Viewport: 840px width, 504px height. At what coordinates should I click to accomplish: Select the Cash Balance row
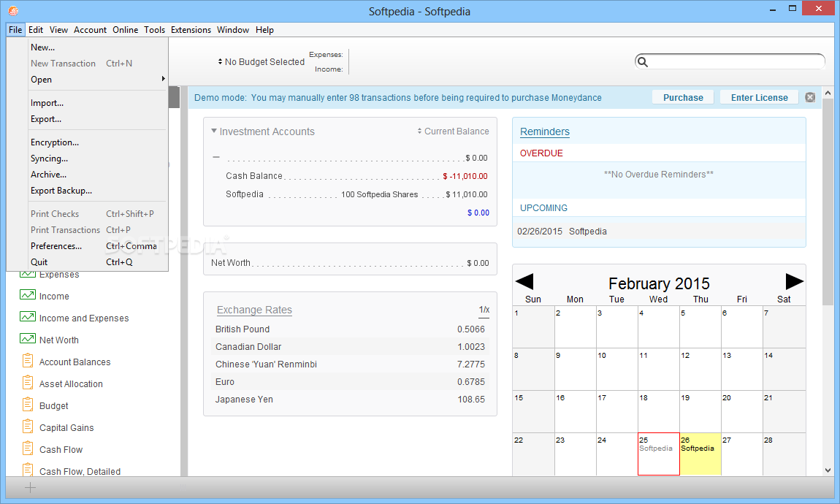(x=356, y=176)
